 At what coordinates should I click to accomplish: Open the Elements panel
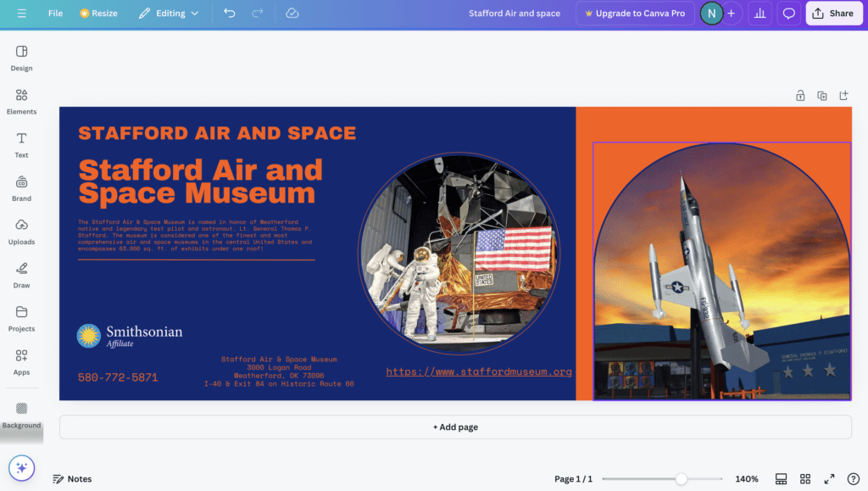(21, 102)
